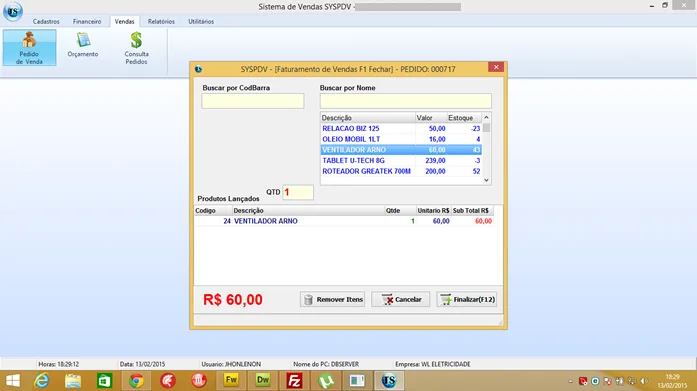697x391 pixels.
Task: Click the product list scroll down arrow
Action: tap(486, 180)
